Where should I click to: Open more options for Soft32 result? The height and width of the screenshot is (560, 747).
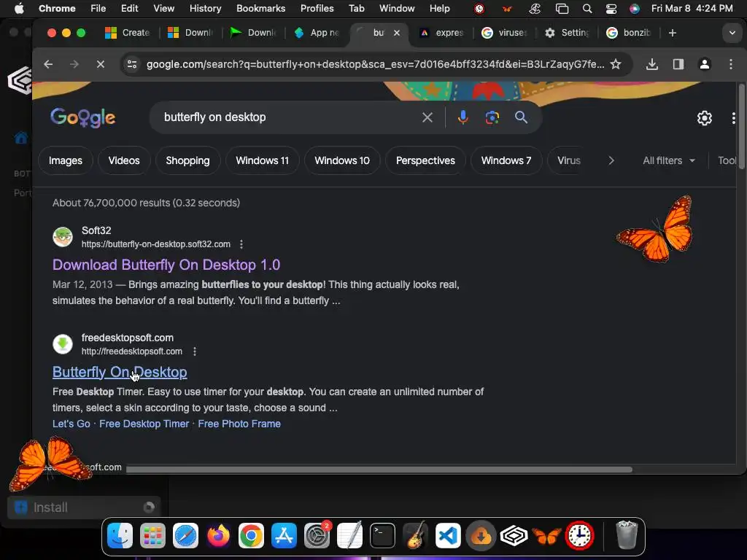point(241,244)
